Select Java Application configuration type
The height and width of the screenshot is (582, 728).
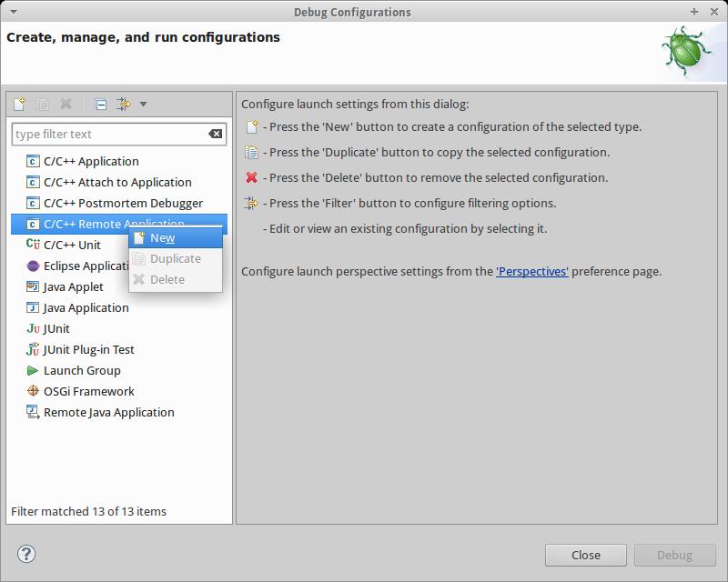[x=119, y=307]
